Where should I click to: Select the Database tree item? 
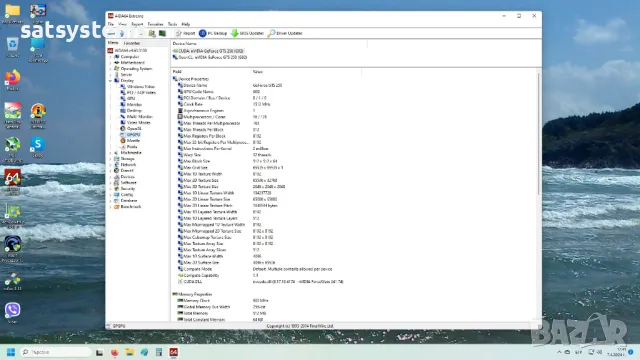point(129,201)
